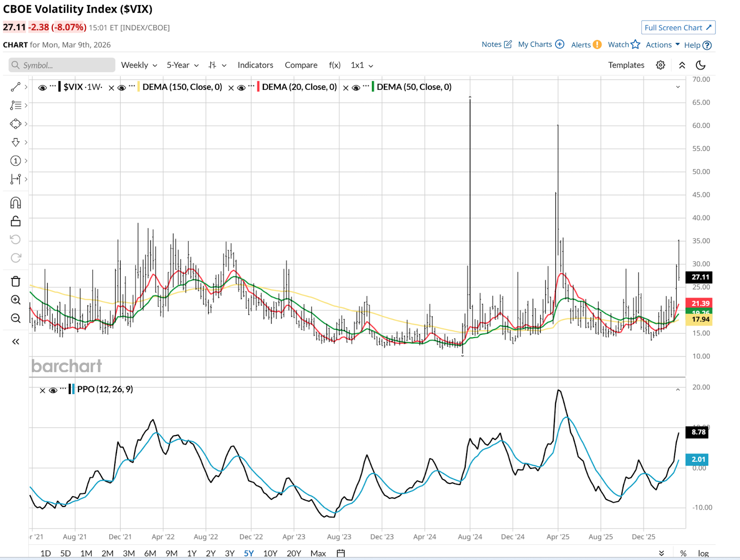
Task: Click the unlock drawings padlock icon
Action: tap(15, 222)
